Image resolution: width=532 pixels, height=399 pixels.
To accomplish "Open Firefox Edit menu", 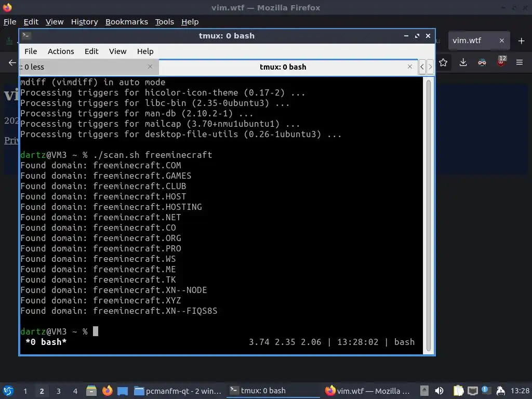I will [x=31, y=22].
